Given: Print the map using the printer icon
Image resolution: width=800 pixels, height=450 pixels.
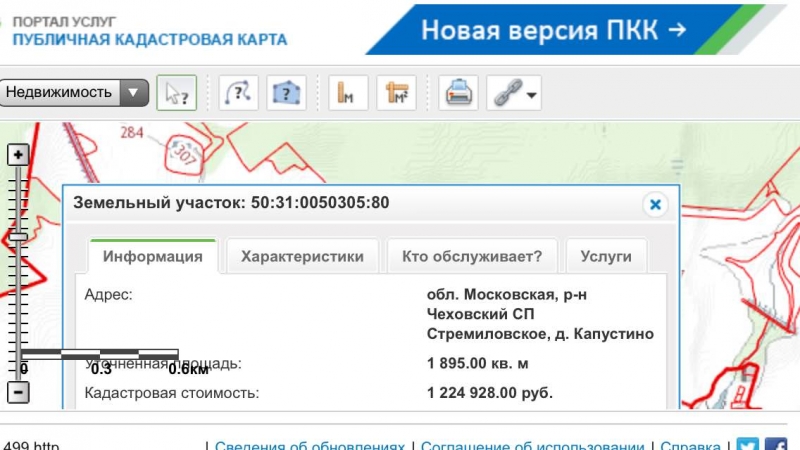Looking at the screenshot, I should (458, 92).
